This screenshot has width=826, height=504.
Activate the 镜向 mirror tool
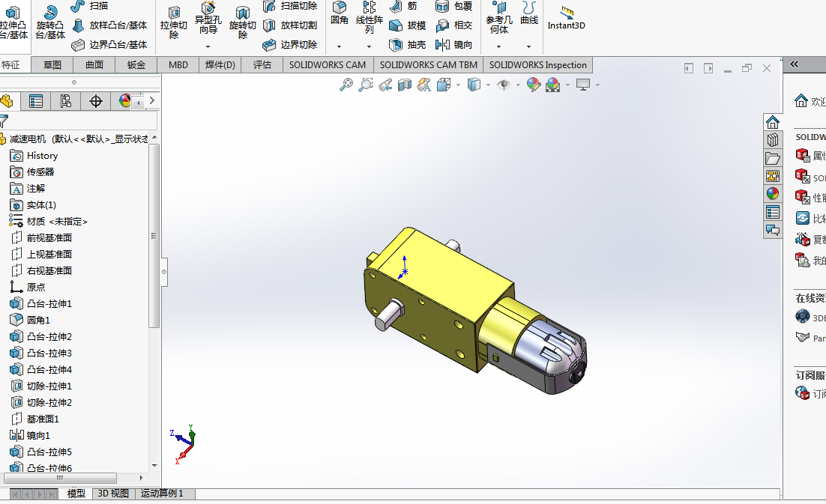point(453,45)
